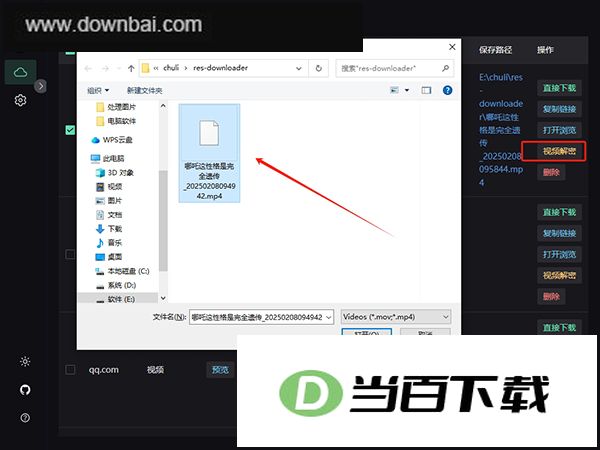600x450 pixels.
Task: Click 预览 button in qq.com row
Action: click(220, 370)
